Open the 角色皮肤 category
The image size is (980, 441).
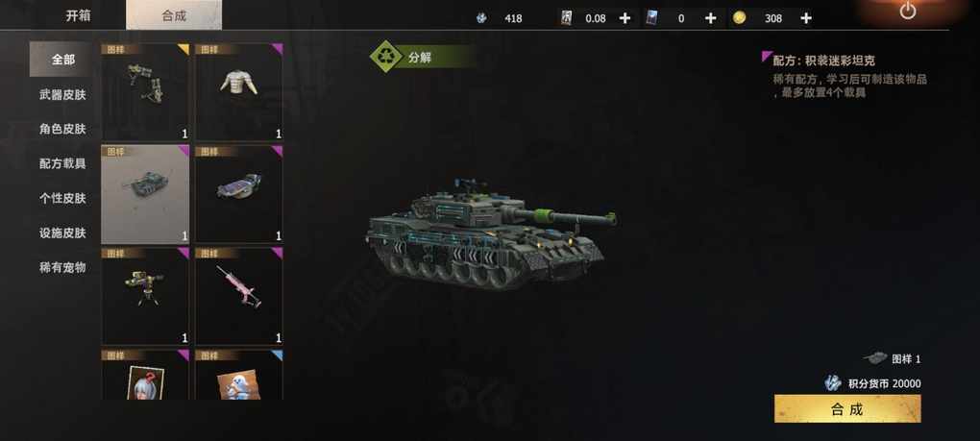coord(62,129)
